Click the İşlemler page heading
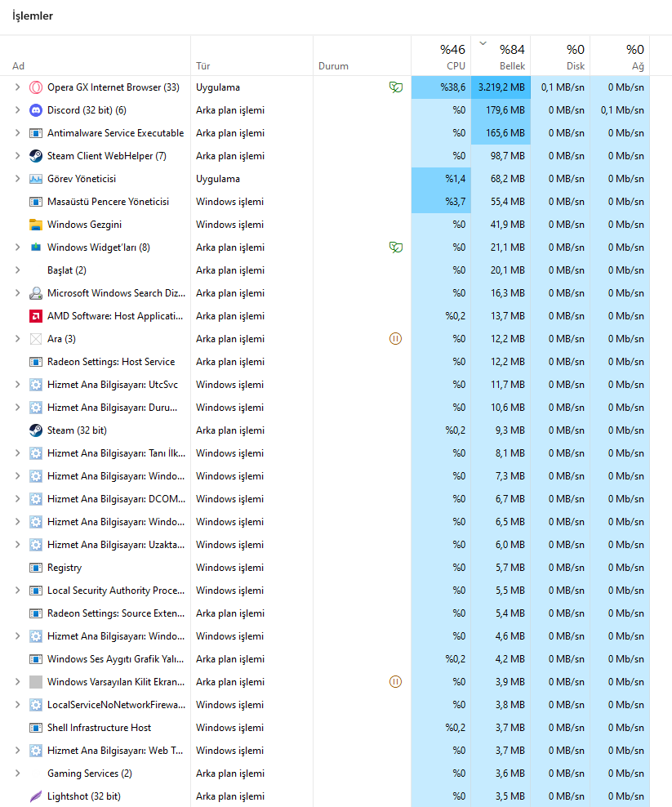Screen dimensions: 672x807 tap(33, 16)
